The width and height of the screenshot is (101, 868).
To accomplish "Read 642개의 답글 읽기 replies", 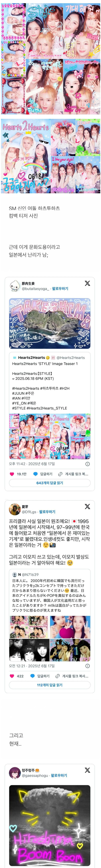I will [50, 483].
